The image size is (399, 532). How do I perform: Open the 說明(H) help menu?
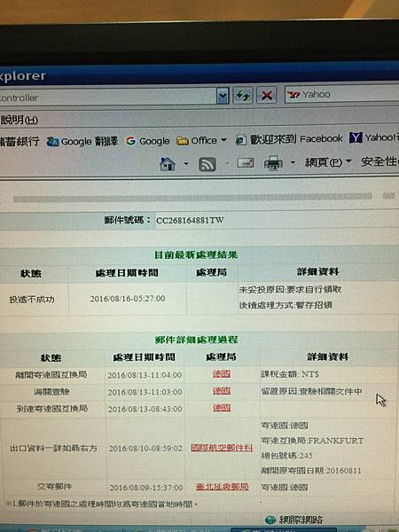(x=20, y=120)
